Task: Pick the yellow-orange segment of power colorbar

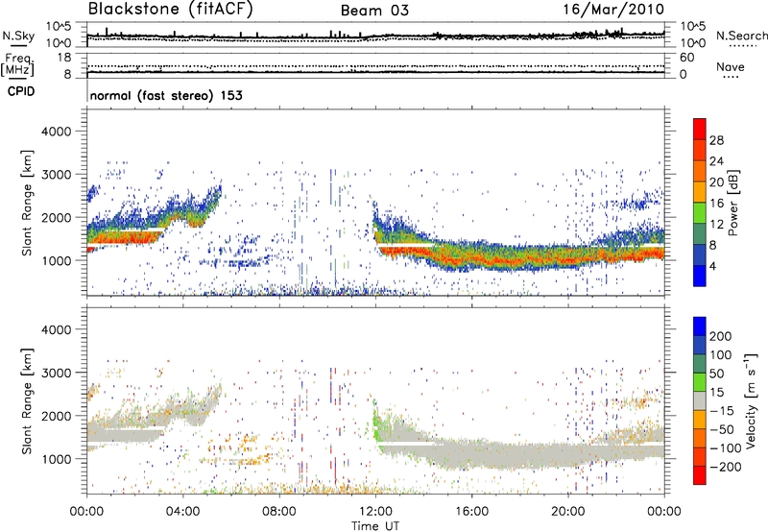Action: click(700, 192)
